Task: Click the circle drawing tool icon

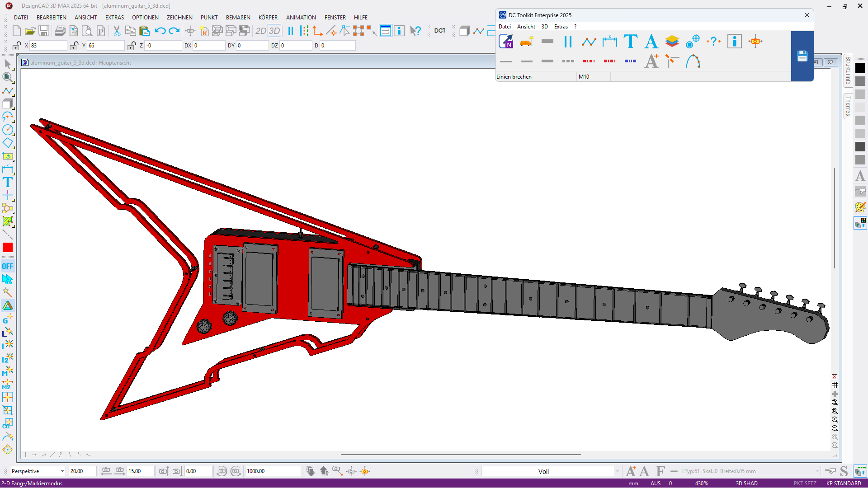Action: pyautogui.click(x=8, y=130)
